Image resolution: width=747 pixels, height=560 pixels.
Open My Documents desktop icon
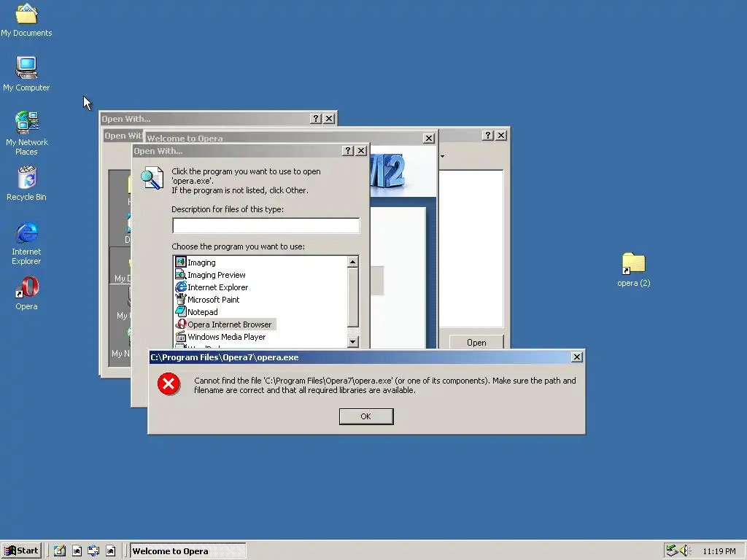[26, 20]
